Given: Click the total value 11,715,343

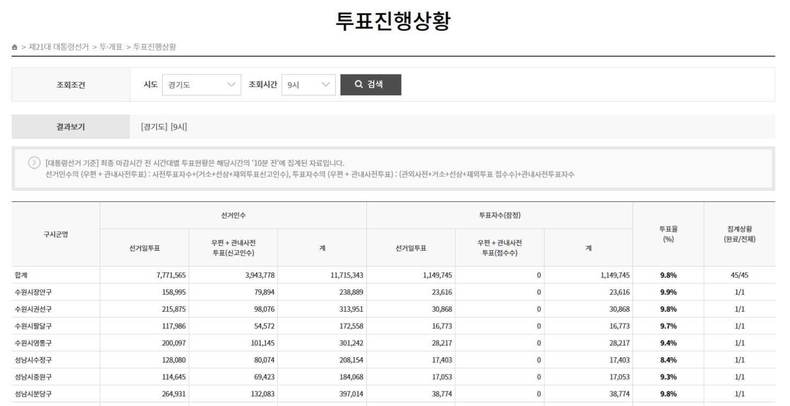Looking at the screenshot, I should coord(347,275).
